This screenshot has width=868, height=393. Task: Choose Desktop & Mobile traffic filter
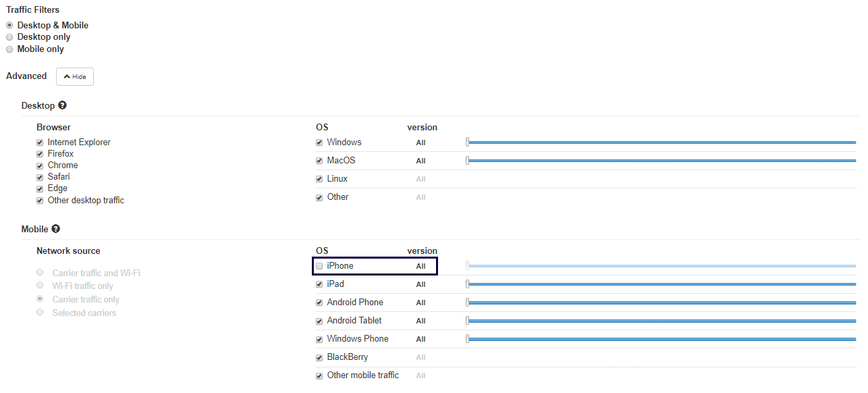[x=9, y=25]
